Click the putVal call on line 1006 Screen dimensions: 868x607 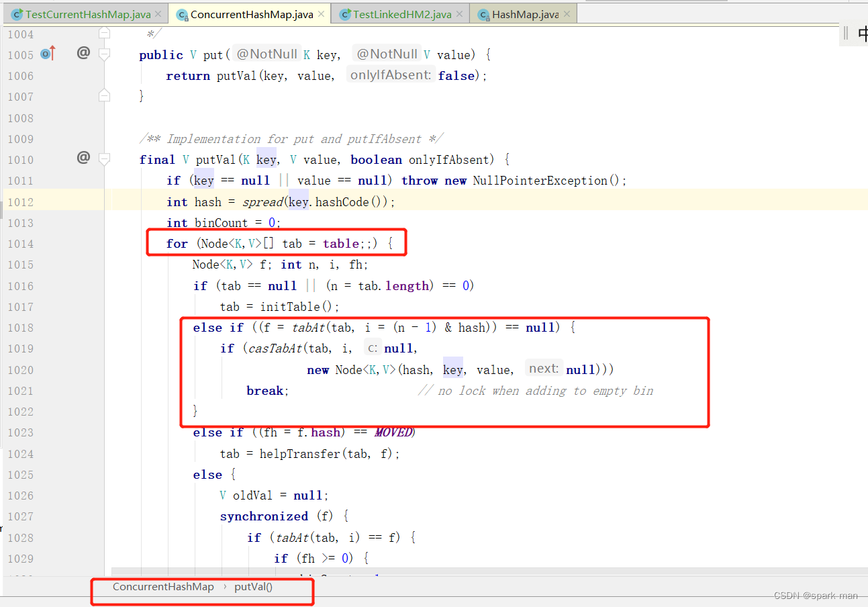tap(236, 76)
